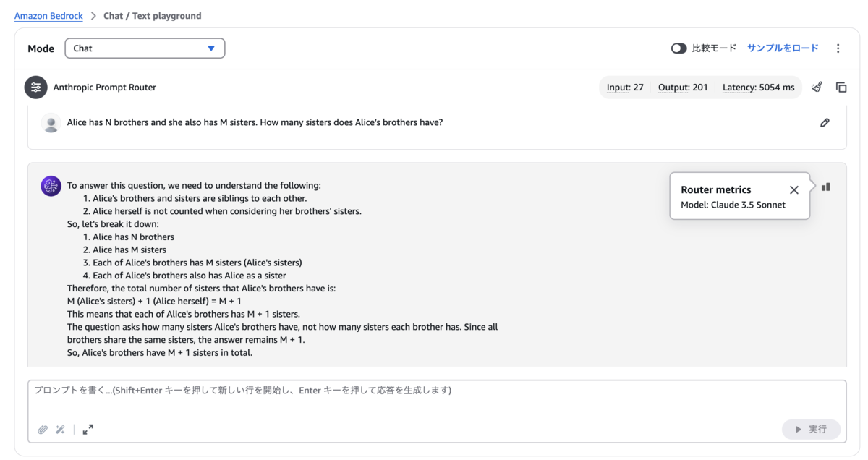
Task: Click the Anthropic Prompt Router model icon
Action: pos(35,88)
